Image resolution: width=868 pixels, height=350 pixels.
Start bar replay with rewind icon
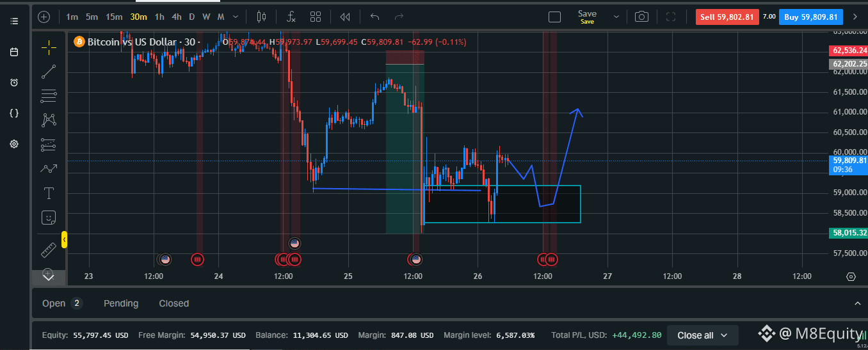tap(346, 17)
